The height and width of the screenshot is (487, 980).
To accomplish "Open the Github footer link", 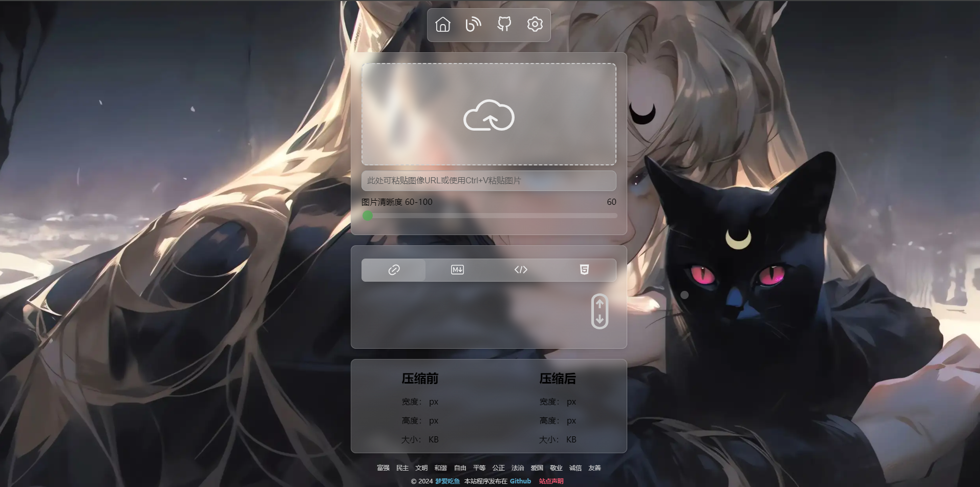I will click(x=520, y=481).
